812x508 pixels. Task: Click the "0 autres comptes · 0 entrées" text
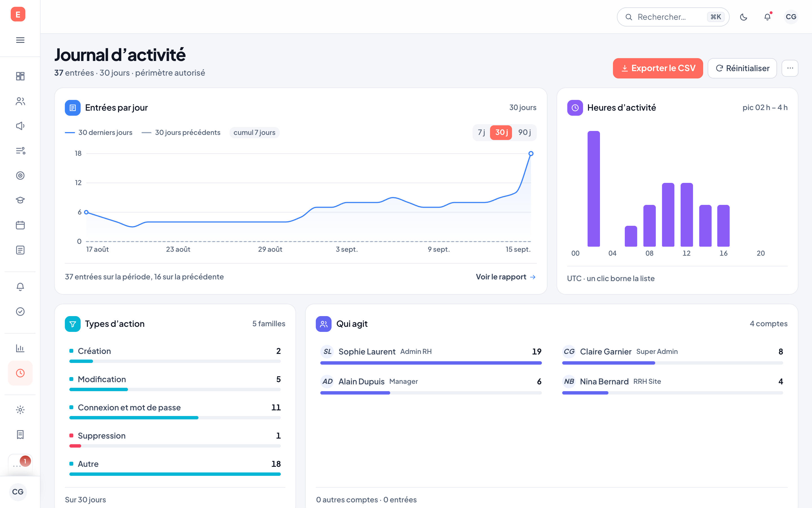366,500
